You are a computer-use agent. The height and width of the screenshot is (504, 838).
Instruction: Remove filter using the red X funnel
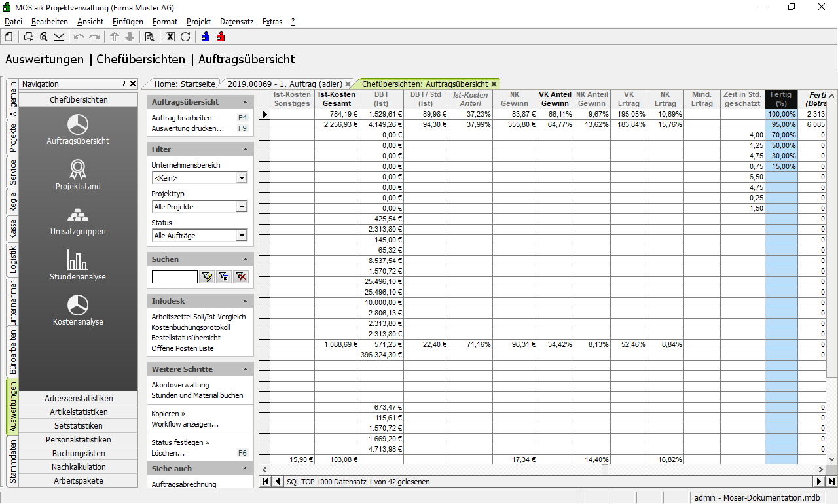[x=242, y=277]
